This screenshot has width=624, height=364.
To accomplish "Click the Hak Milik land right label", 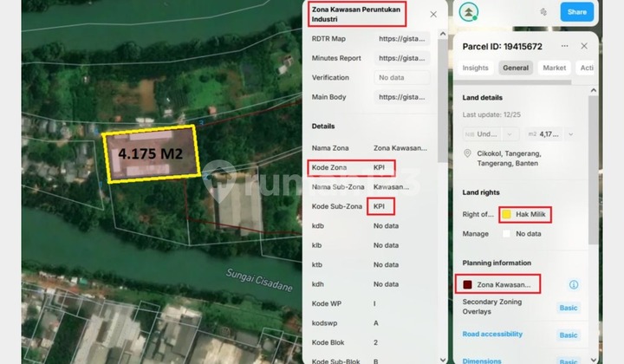I will tap(530, 214).
